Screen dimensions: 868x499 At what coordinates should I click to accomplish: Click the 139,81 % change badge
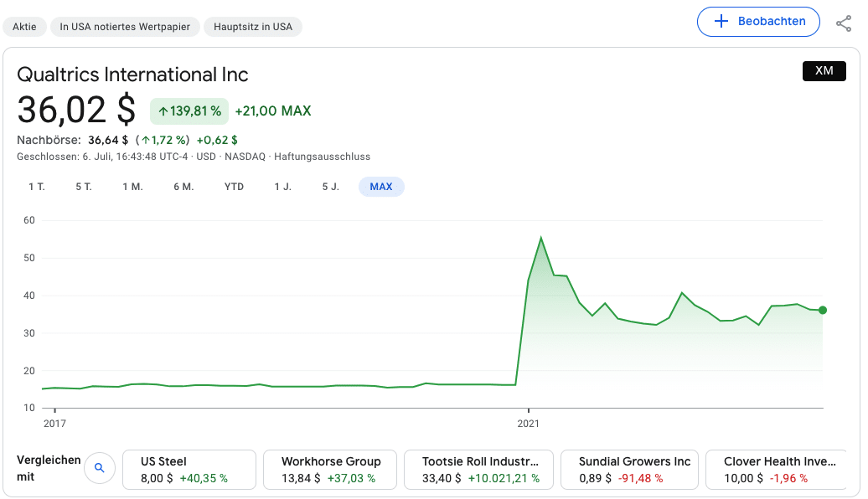point(189,111)
